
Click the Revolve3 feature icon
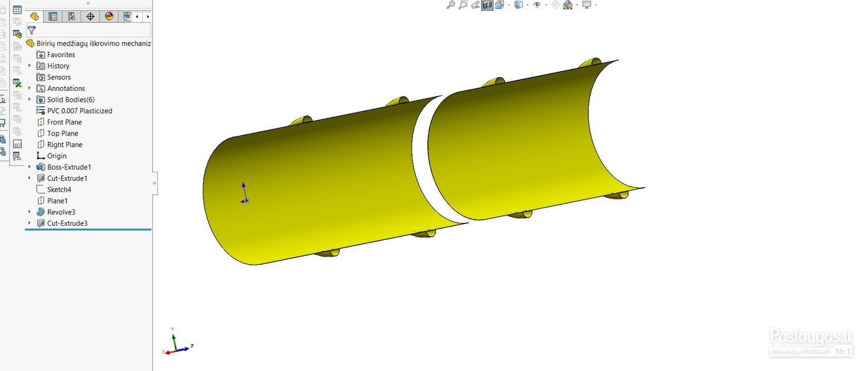pos(40,212)
